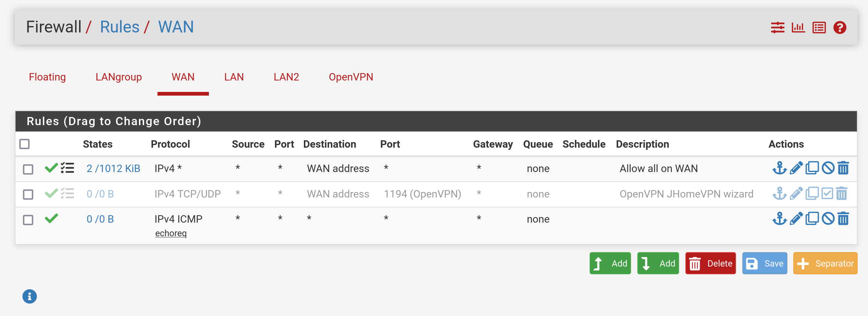
Task: Click the red Delete button
Action: point(711,263)
